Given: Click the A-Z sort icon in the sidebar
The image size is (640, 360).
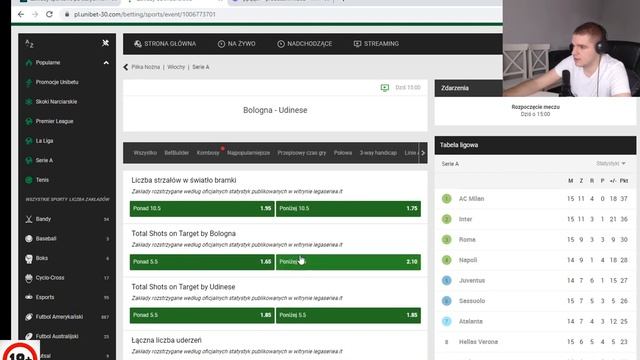Looking at the screenshot, I should (29, 43).
